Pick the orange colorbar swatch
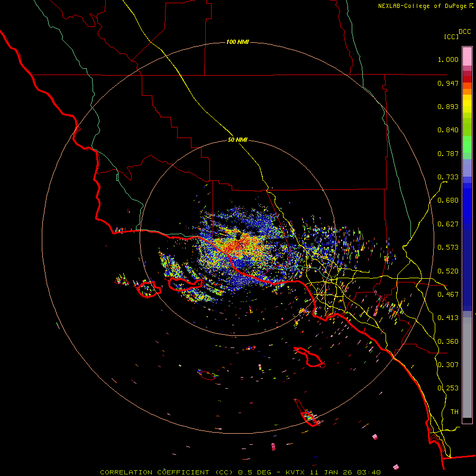 pos(467,91)
